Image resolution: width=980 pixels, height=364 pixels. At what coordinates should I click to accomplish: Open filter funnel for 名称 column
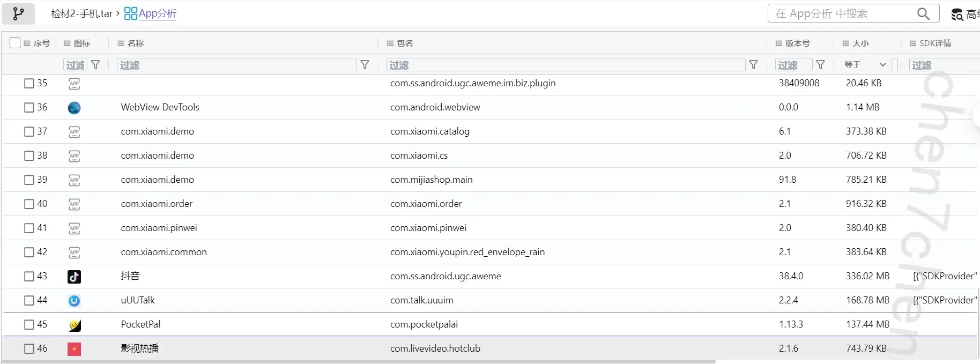365,65
